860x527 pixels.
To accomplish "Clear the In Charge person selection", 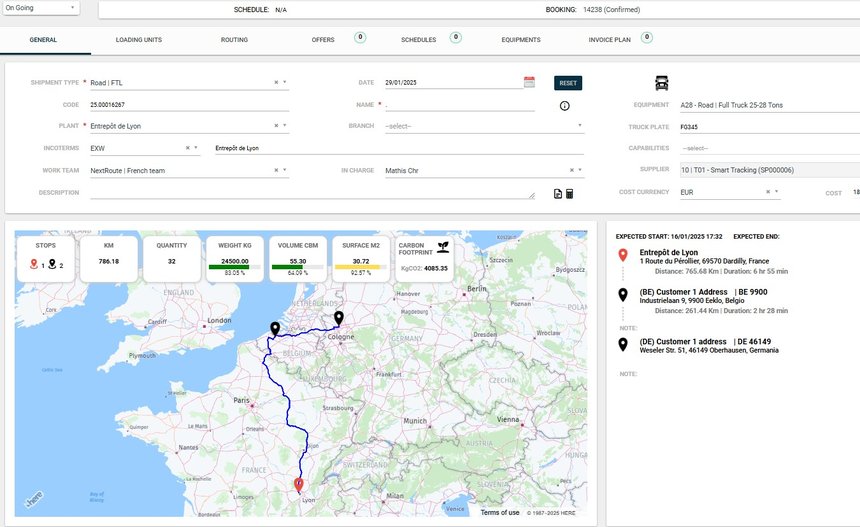I will [572, 170].
